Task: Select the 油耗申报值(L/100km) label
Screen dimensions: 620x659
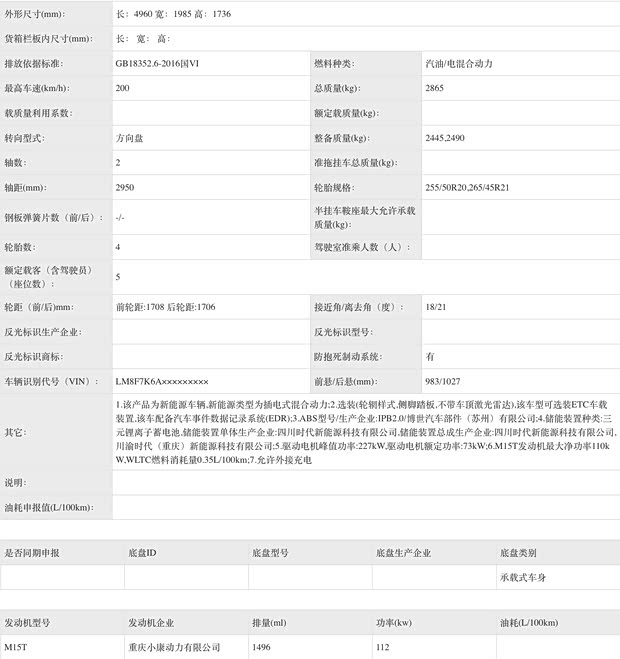Action: 49,507
